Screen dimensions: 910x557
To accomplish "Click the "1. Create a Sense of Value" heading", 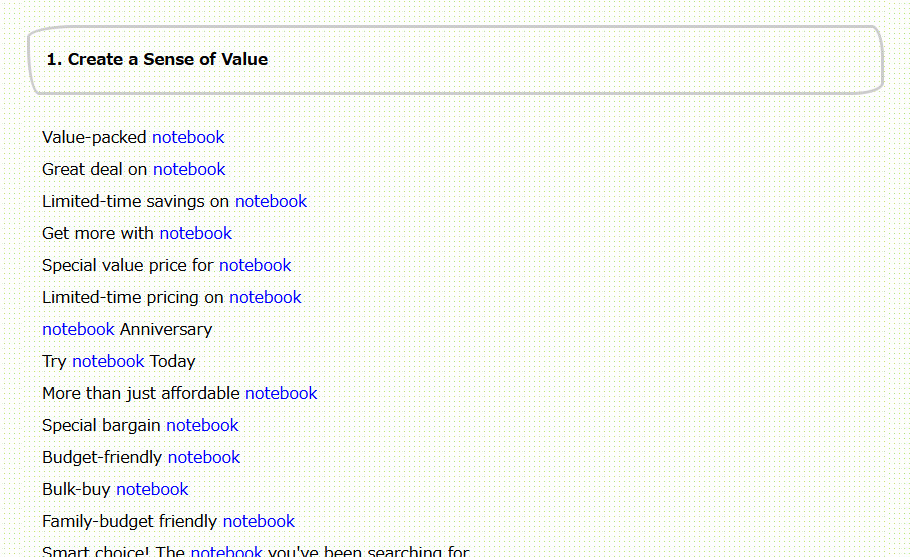I will [157, 59].
